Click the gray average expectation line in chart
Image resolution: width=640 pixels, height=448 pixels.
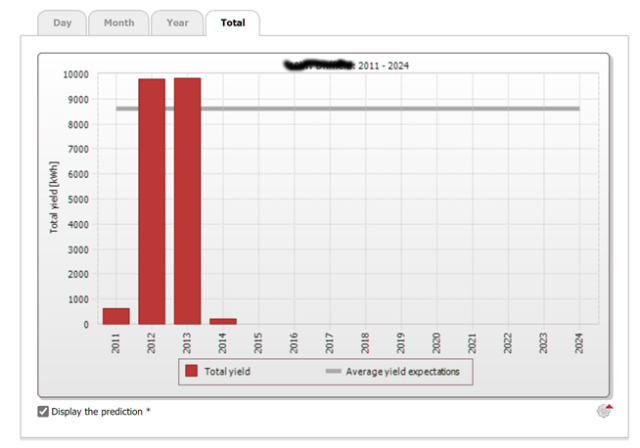[400, 108]
